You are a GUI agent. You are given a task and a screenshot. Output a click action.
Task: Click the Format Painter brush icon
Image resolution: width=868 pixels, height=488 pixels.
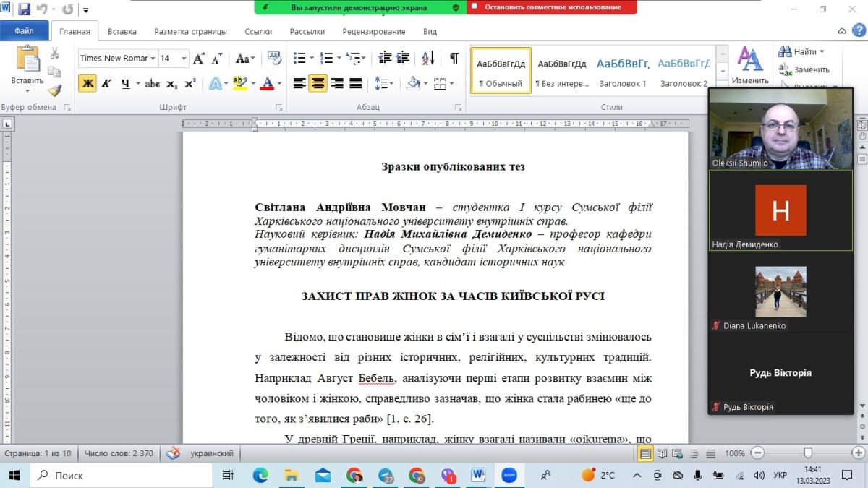(55, 90)
